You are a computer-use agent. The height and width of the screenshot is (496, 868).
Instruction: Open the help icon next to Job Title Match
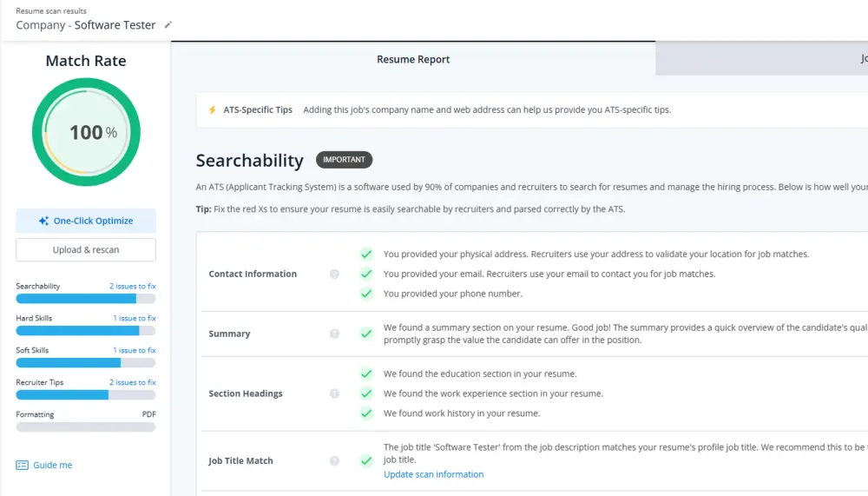pyautogui.click(x=334, y=460)
